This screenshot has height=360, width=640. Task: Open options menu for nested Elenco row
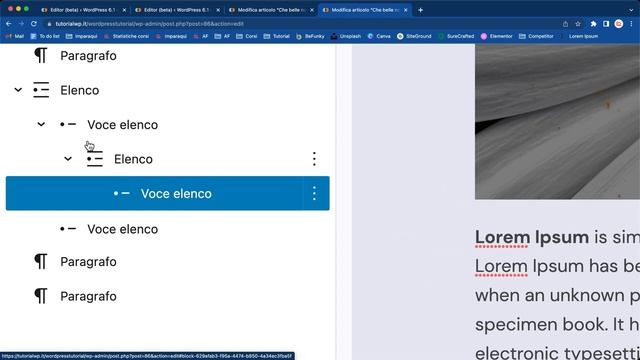click(x=314, y=159)
